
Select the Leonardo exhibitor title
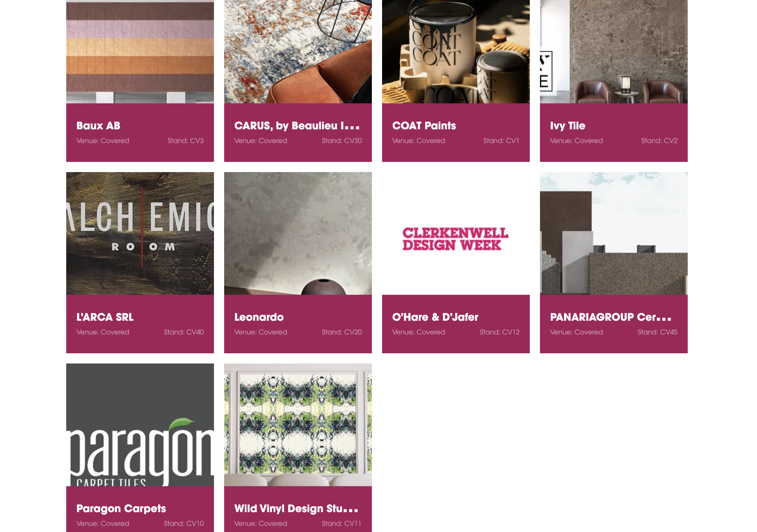(259, 317)
